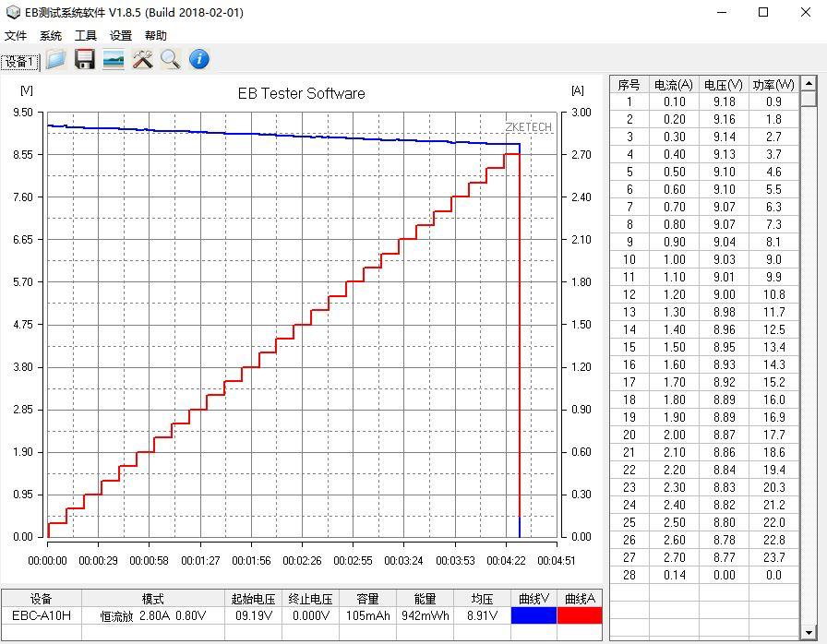
Task: Open the 文件 menu
Action: tap(16, 36)
